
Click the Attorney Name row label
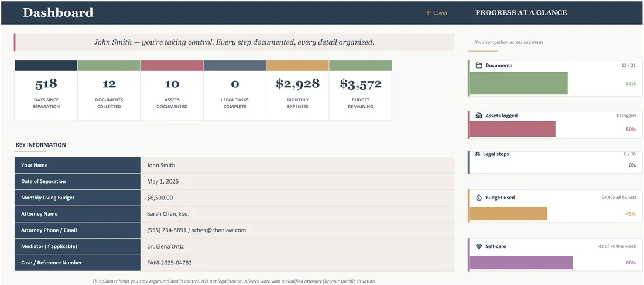click(77, 214)
